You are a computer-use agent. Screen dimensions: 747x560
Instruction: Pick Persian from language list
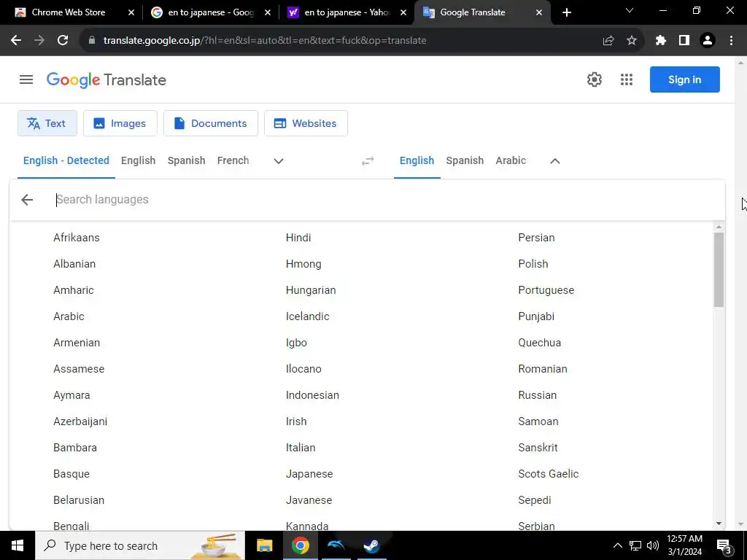tap(536, 238)
